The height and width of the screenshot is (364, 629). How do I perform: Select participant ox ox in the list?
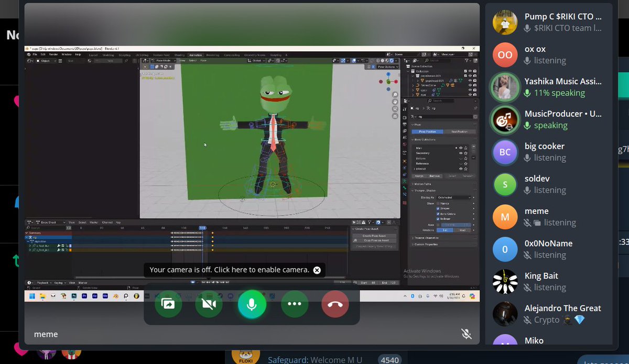coord(548,54)
